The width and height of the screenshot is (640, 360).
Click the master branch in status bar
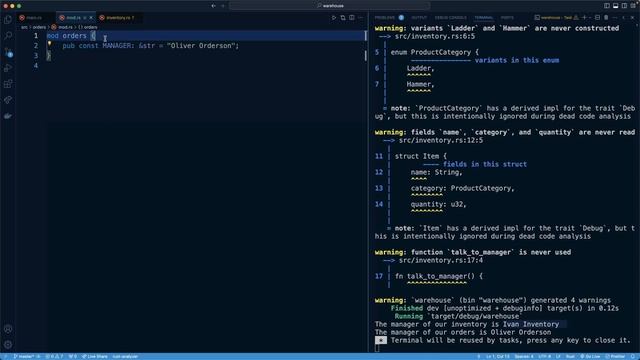tap(24, 356)
